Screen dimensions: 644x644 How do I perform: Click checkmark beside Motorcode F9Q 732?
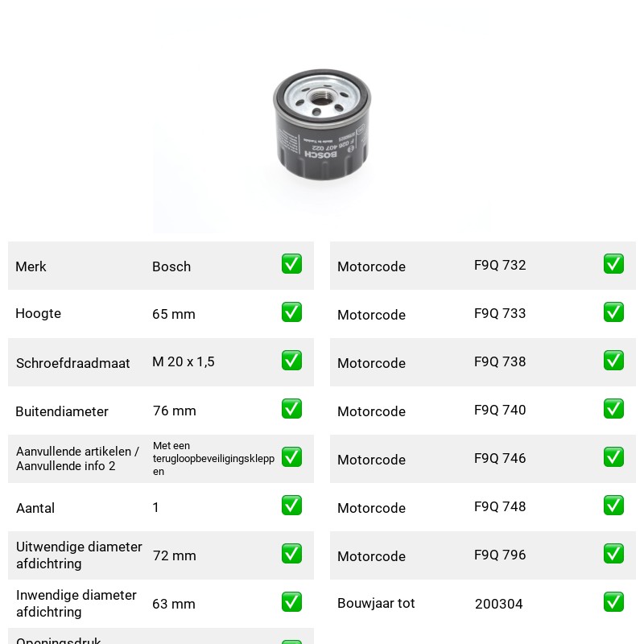point(613,264)
